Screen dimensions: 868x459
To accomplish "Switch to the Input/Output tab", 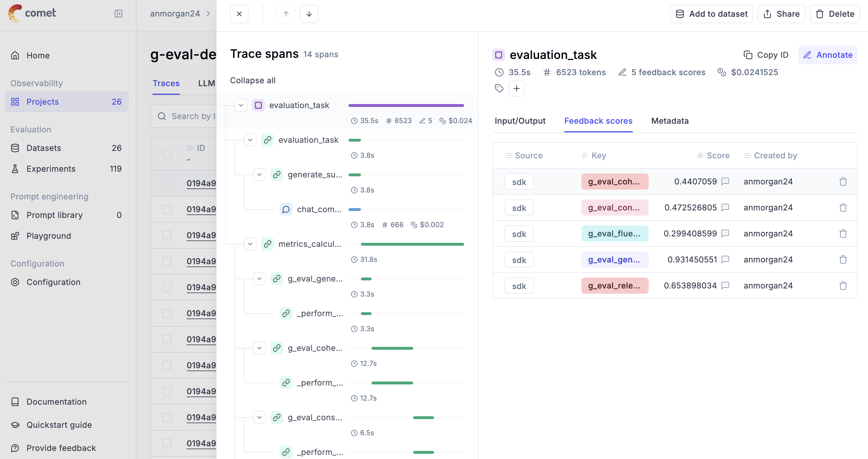I will click(x=520, y=121).
